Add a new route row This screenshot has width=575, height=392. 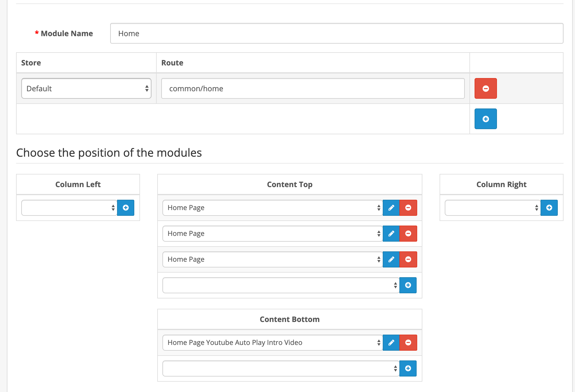point(485,119)
